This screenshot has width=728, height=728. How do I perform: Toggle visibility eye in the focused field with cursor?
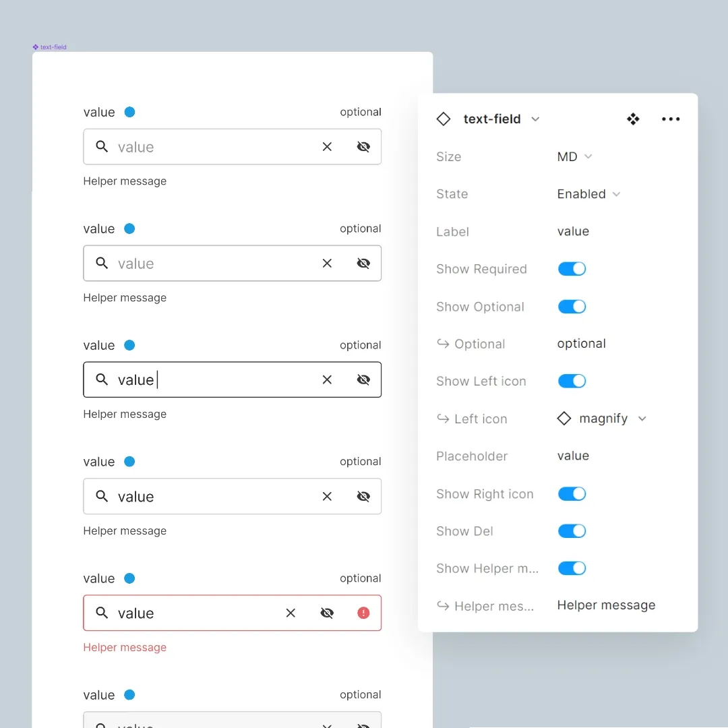363,380
